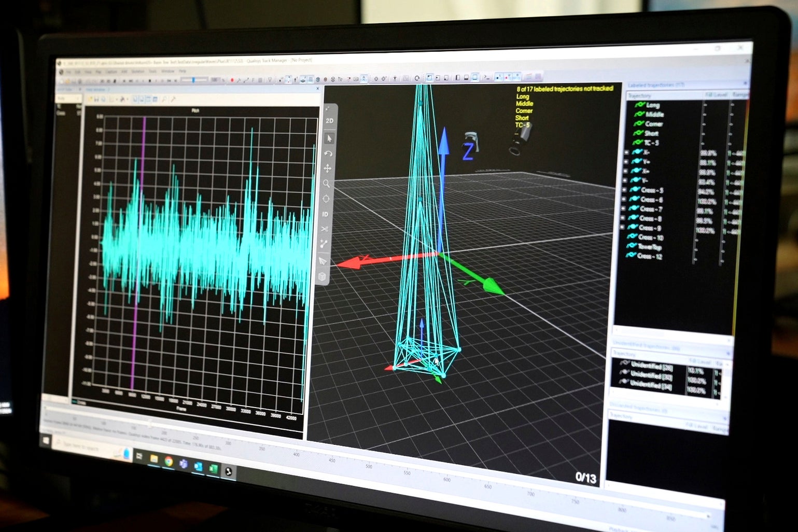The height and width of the screenshot is (532, 798).
Task: Close the plot window with the X
Action: (x=318, y=89)
